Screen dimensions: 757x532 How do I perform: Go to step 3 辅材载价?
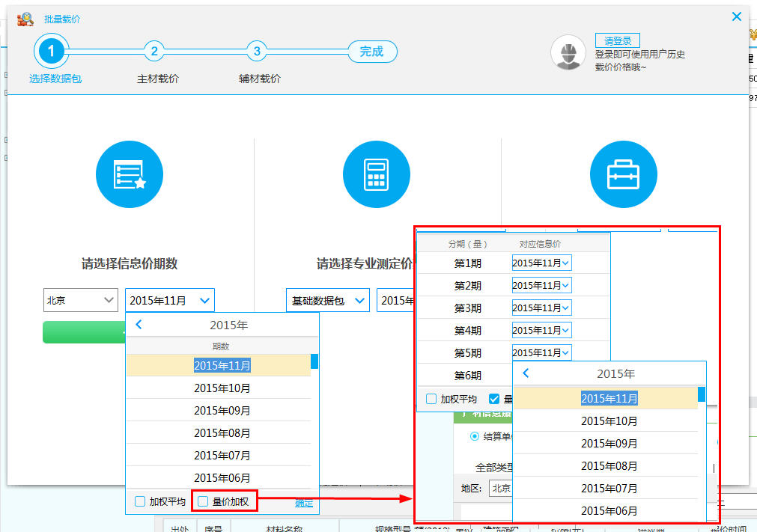coord(257,52)
